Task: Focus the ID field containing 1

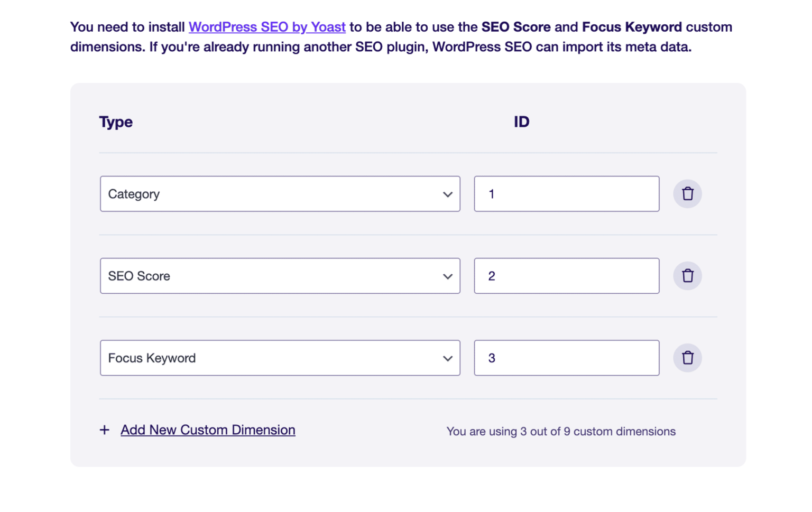Action: coord(566,194)
